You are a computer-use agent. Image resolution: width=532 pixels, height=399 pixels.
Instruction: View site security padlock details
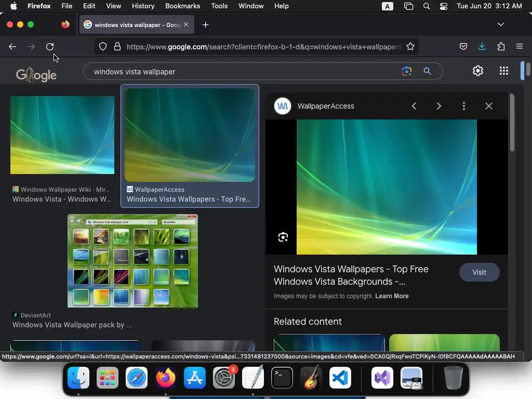point(117,46)
